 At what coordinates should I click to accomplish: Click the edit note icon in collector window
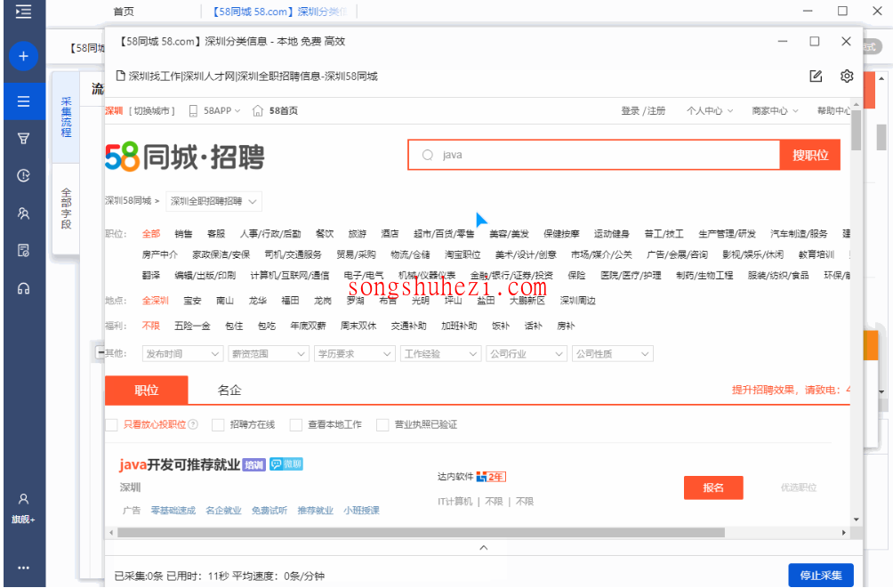point(817,76)
